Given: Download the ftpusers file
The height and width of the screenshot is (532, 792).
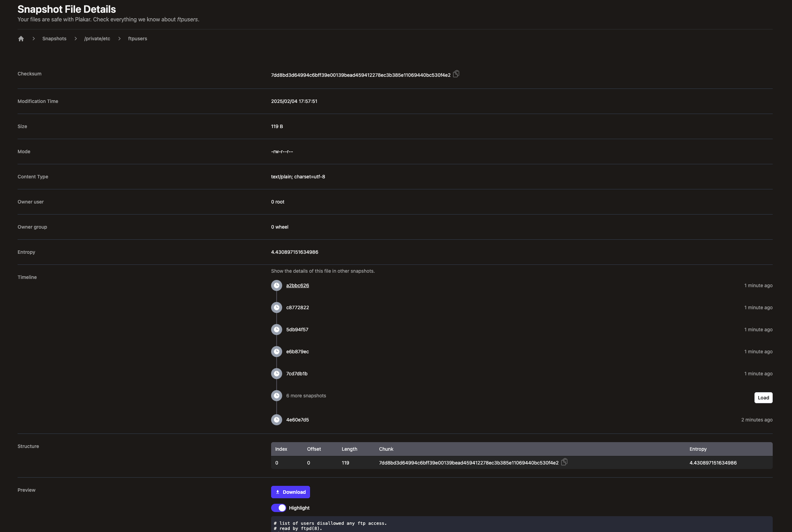Looking at the screenshot, I should (x=290, y=492).
